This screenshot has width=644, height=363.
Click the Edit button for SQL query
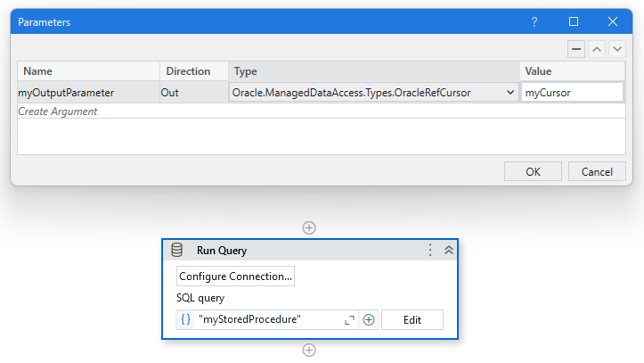pos(412,319)
